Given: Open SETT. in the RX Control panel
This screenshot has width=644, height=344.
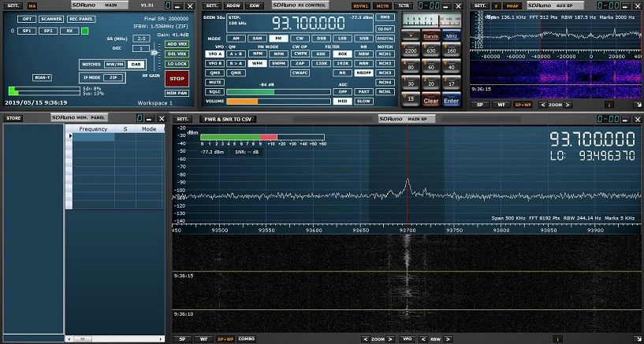Looking at the screenshot, I should [212, 6].
